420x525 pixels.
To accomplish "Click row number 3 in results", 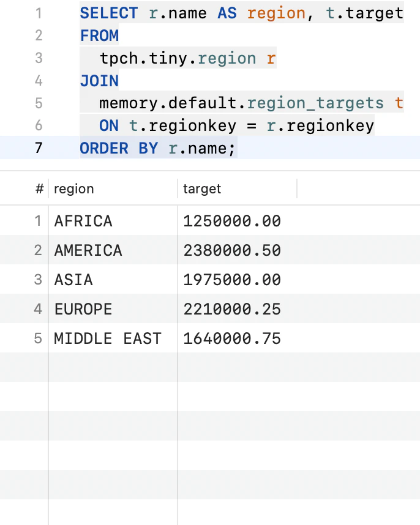I will pos(38,280).
